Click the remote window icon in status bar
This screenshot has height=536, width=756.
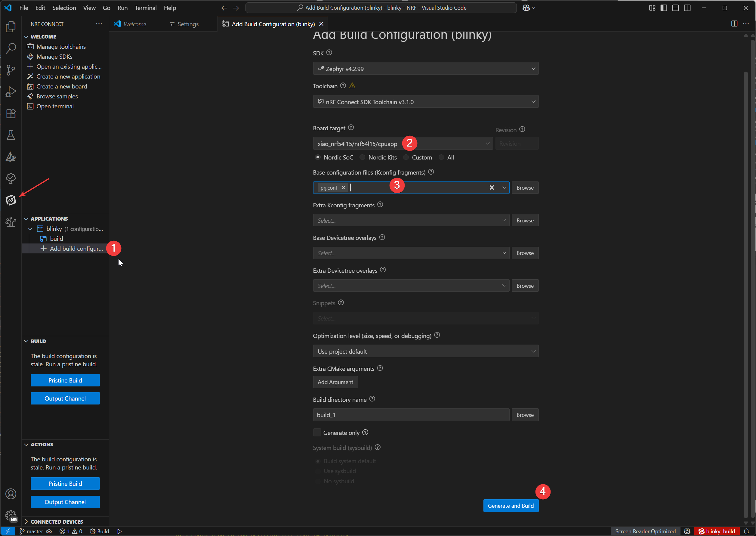coord(8,531)
